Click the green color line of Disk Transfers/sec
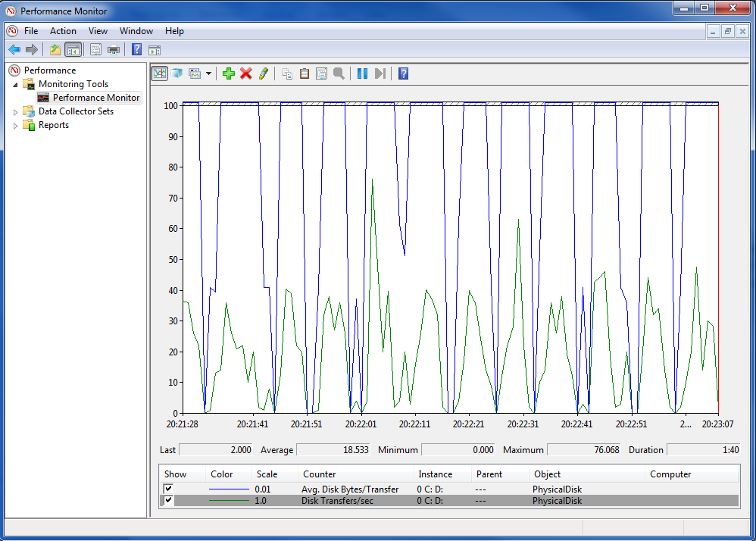This screenshot has width=756, height=541. (x=229, y=501)
